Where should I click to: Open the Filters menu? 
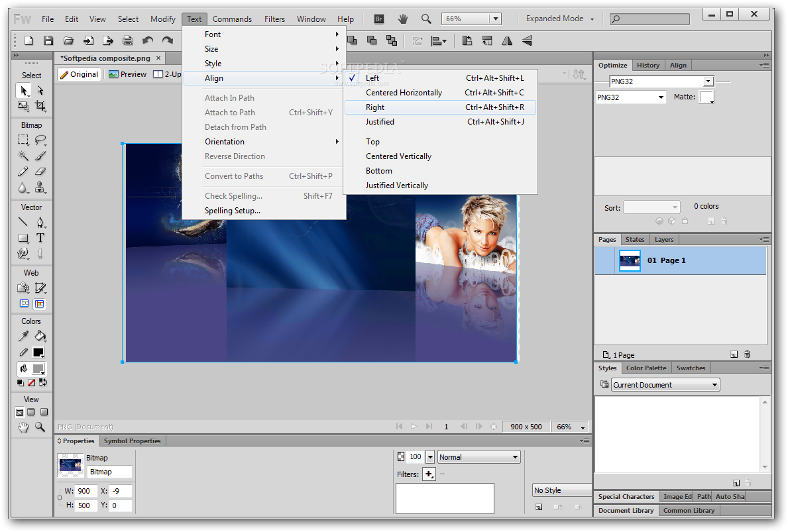tap(274, 19)
